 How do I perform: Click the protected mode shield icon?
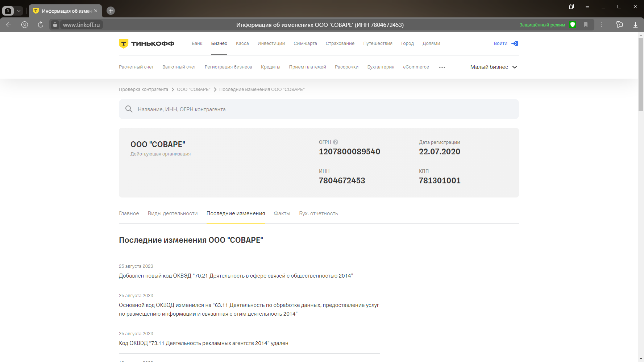click(x=573, y=25)
